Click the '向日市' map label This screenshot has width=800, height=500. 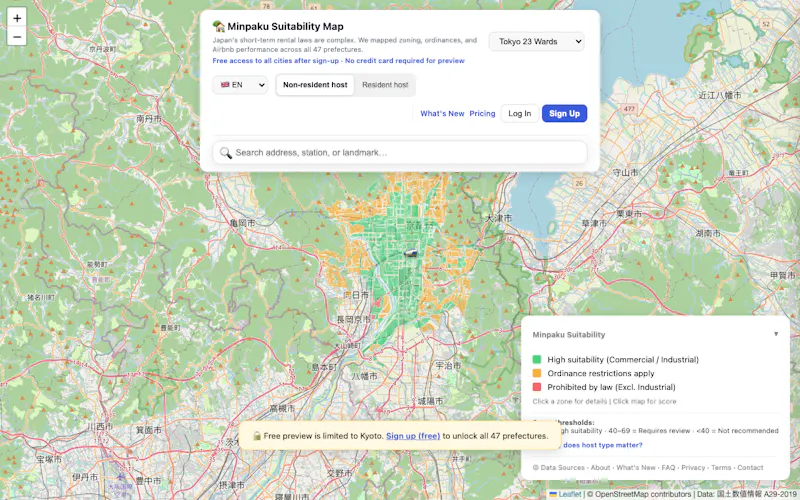(x=356, y=294)
